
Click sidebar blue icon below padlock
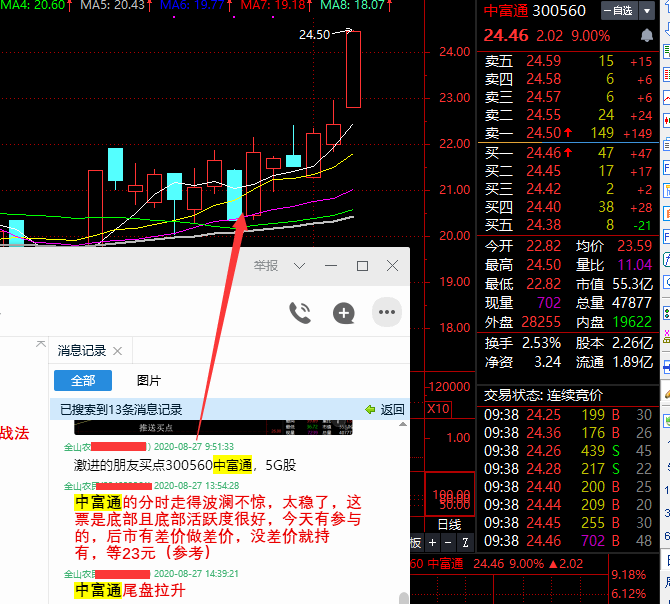tap(667, 367)
